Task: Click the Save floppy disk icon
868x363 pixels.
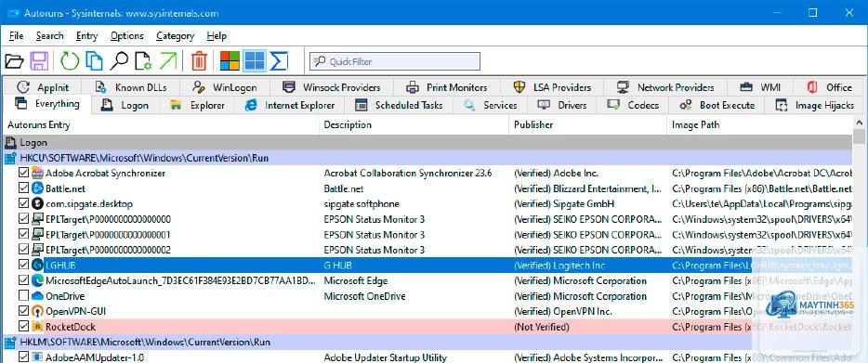Action: 39,61
